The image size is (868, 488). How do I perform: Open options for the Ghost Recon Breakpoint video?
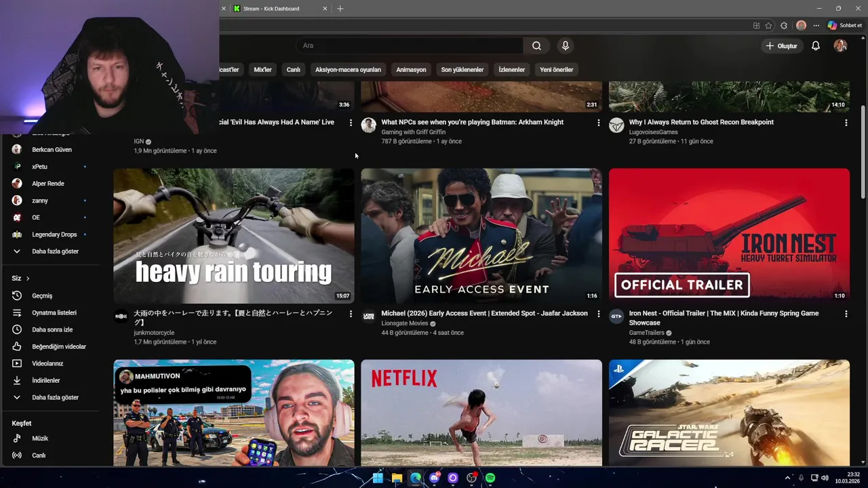pos(846,123)
